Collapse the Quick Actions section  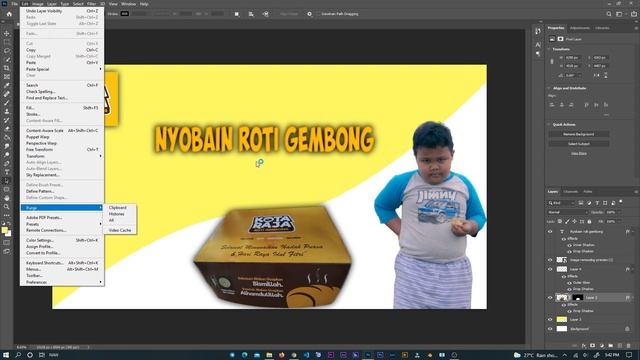pyautogui.click(x=549, y=124)
